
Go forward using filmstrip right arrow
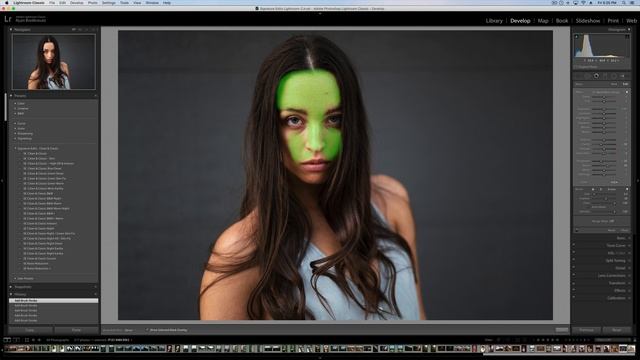[40, 340]
